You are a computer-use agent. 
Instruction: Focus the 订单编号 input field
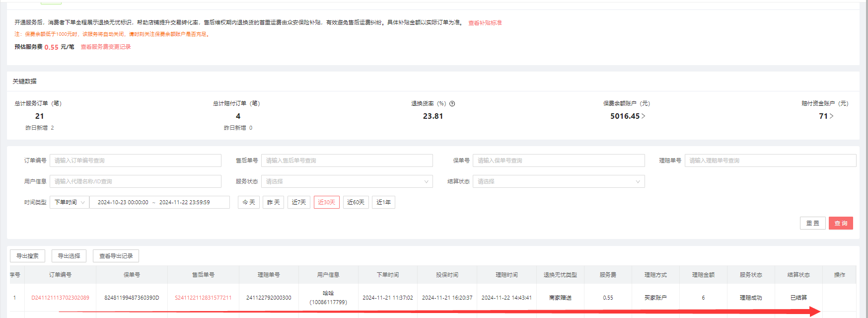pos(135,160)
